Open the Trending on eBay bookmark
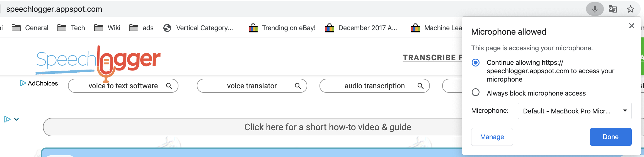 click(282, 28)
